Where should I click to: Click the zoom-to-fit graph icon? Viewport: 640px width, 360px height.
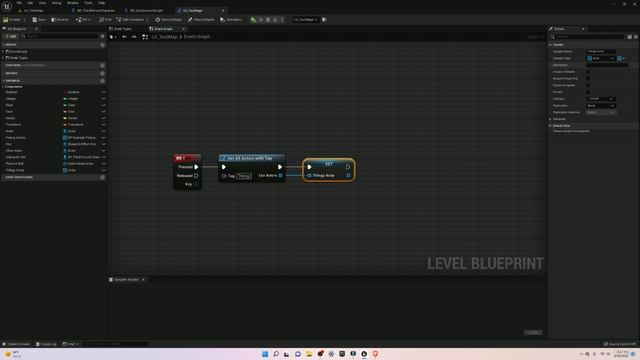pyautogui.click(x=145, y=37)
